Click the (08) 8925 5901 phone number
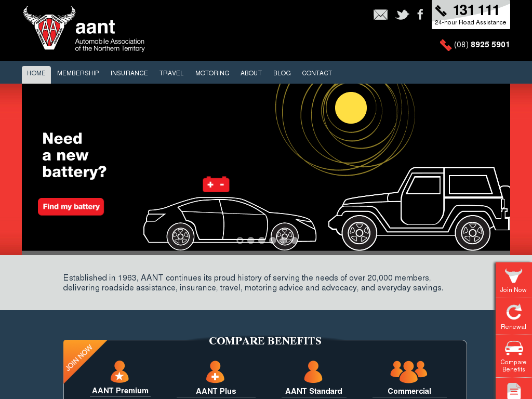The width and height of the screenshot is (532, 399). tap(482, 45)
